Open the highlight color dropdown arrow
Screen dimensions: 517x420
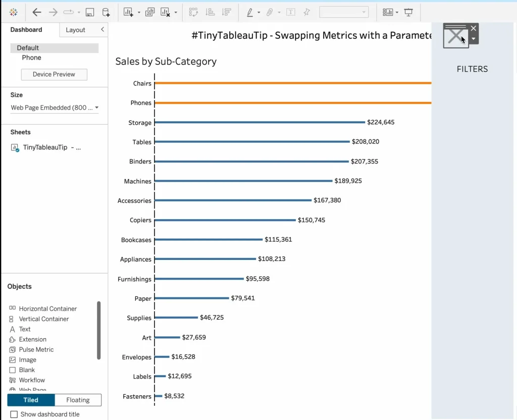[258, 12]
